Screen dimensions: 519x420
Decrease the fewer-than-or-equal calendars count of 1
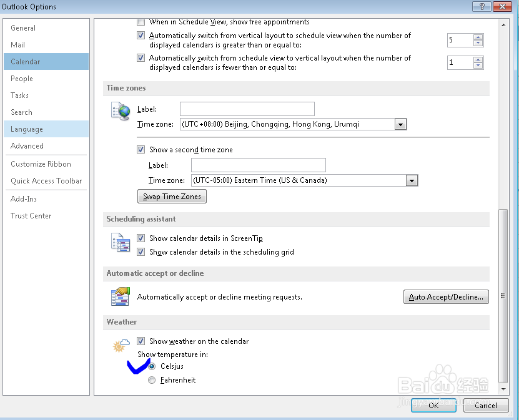(478, 66)
